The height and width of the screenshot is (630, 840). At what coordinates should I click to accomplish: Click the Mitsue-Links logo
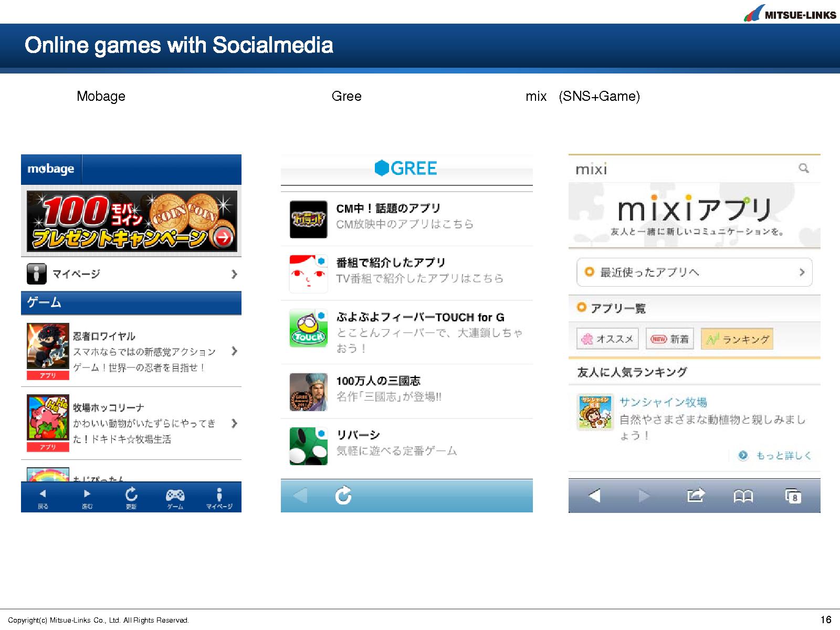click(790, 13)
